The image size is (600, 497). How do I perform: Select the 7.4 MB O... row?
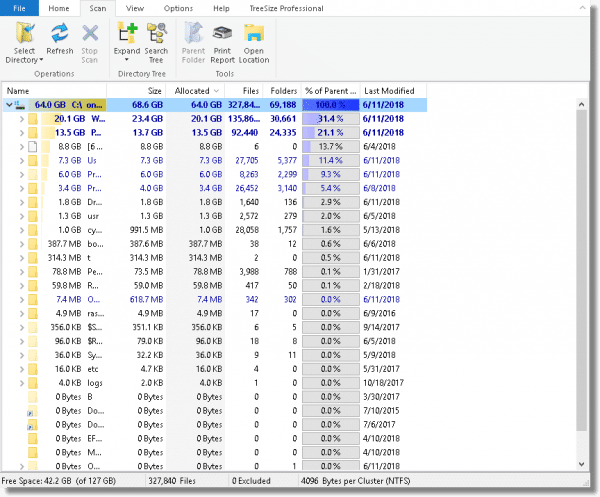pyautogui.click(x=215, y=300)
